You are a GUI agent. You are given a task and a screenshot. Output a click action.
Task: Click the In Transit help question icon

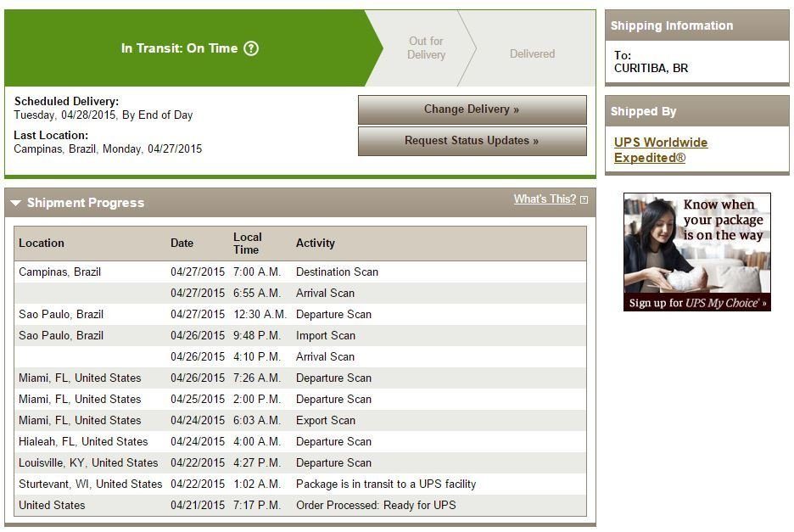point(251,48)
